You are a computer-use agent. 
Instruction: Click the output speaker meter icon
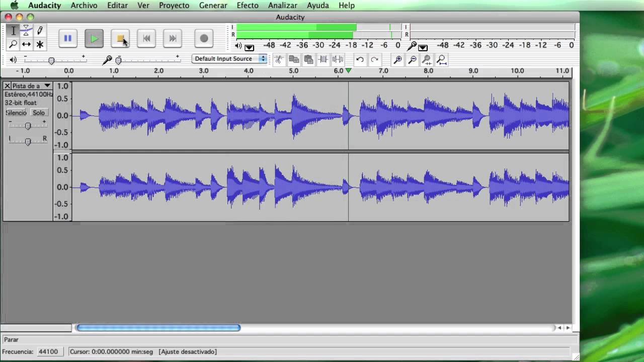pyautogui.click(x=238, y=46)
